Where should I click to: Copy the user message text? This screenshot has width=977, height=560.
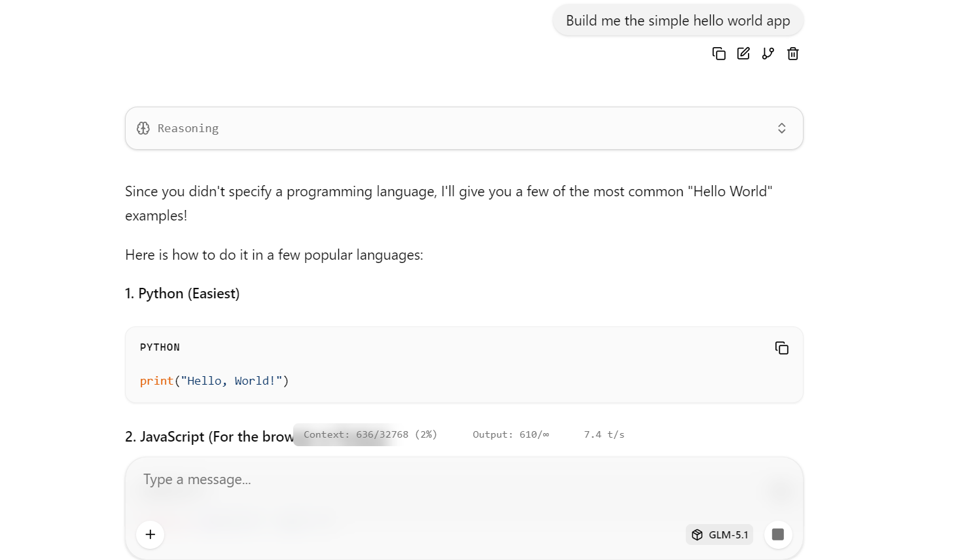pyautogui.click(x=719, y=54)
